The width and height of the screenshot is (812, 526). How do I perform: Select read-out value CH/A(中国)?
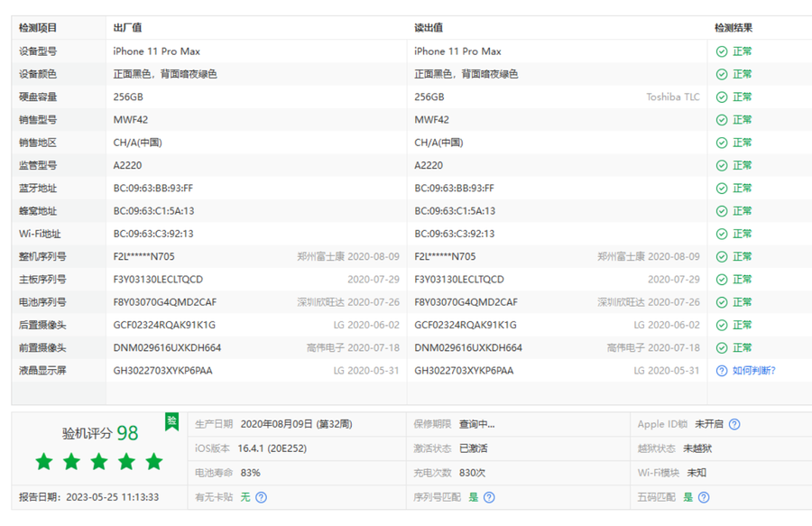pos(438,143)
